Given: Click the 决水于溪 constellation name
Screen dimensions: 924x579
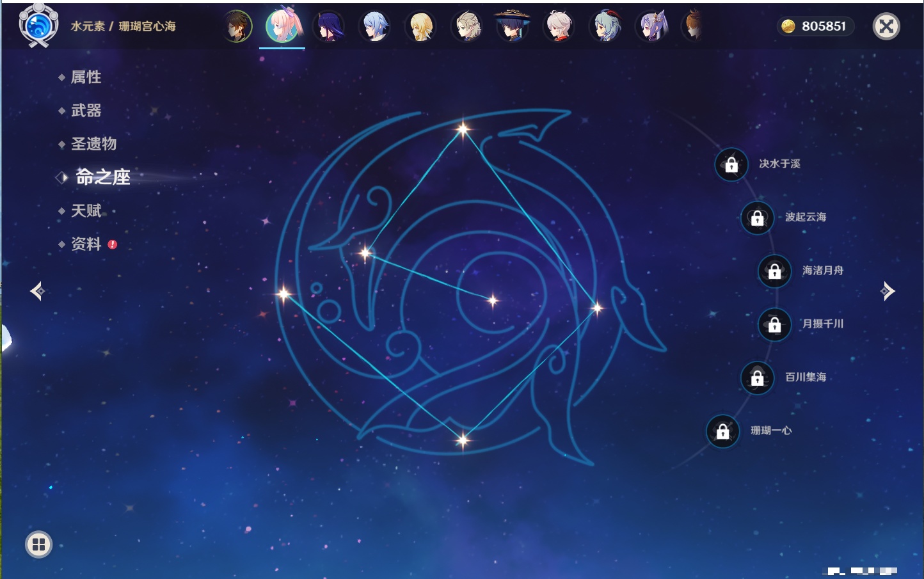Looking at the screenshot, I should point(779,164).
